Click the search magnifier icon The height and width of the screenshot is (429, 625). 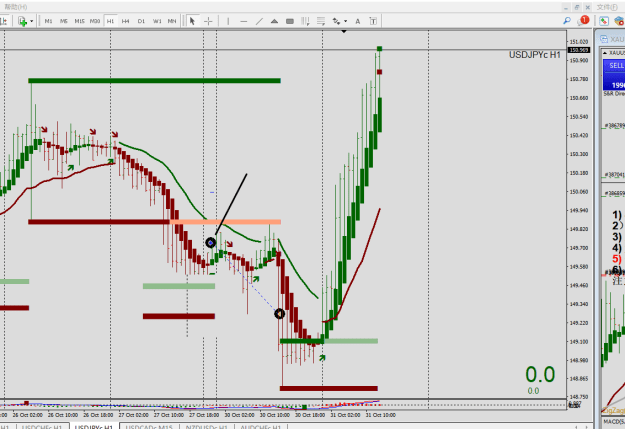coord(566,21)
